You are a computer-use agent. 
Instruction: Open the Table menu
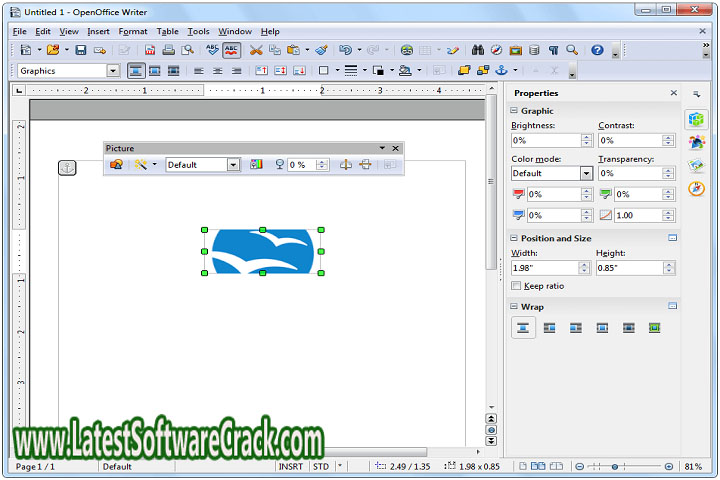[167, 32]
